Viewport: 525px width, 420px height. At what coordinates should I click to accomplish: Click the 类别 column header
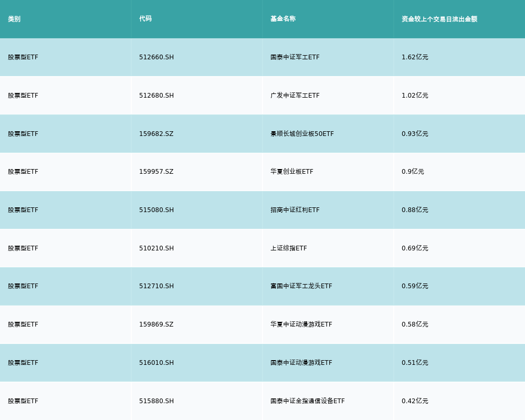click(14, 19)
